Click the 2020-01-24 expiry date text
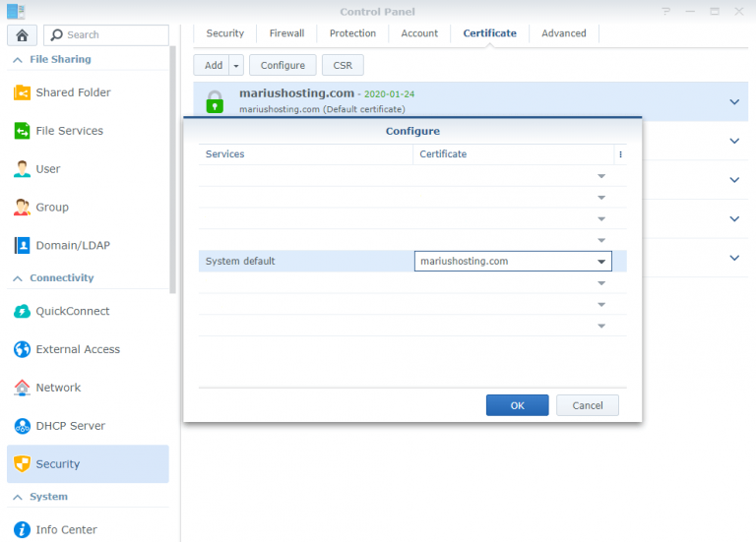The height and width of the screenshot is (542, 756). point(389,94)
